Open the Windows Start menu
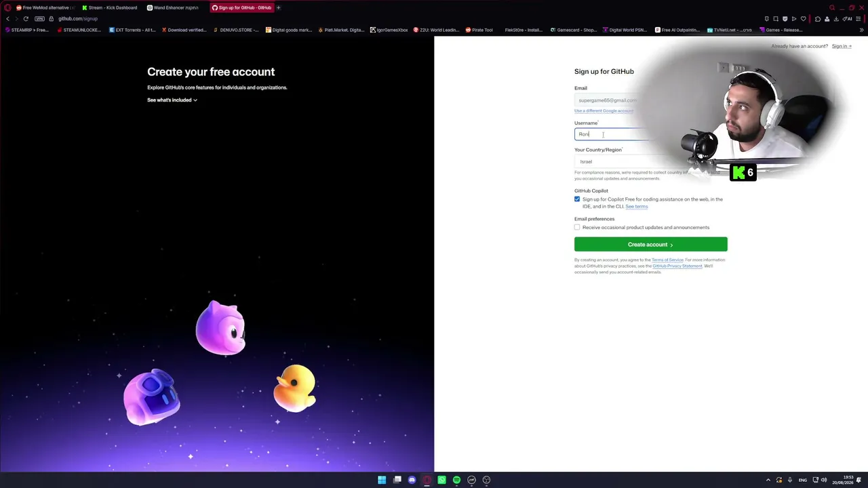The width and height of the screenshot is (868, 488). point(382,480)
